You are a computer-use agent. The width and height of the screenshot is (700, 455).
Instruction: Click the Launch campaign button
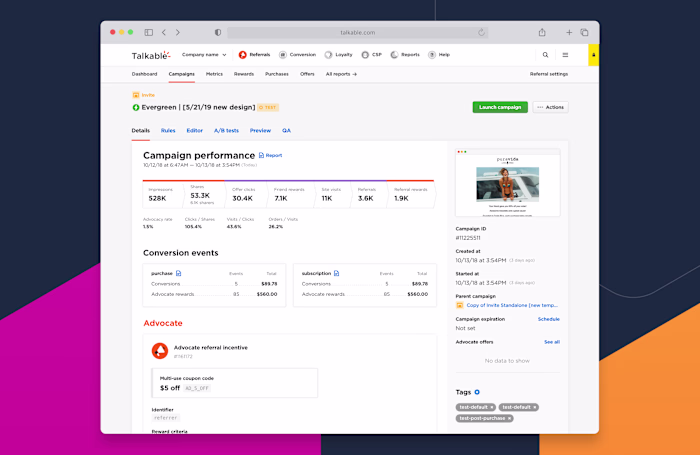pyautogui.click(x=500, y=107)
